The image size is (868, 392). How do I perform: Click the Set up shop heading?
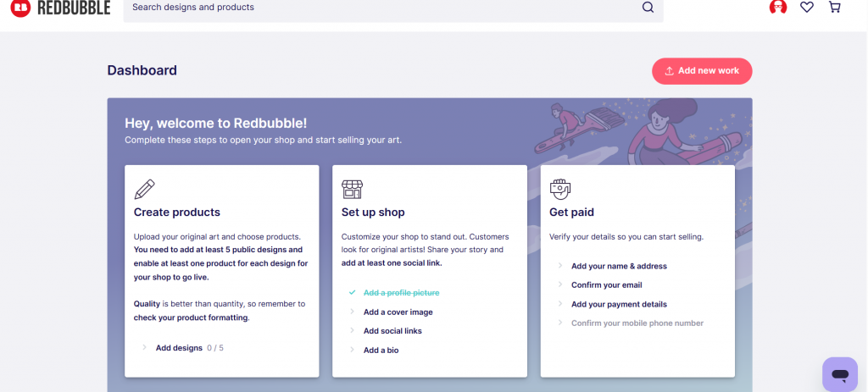373,213
